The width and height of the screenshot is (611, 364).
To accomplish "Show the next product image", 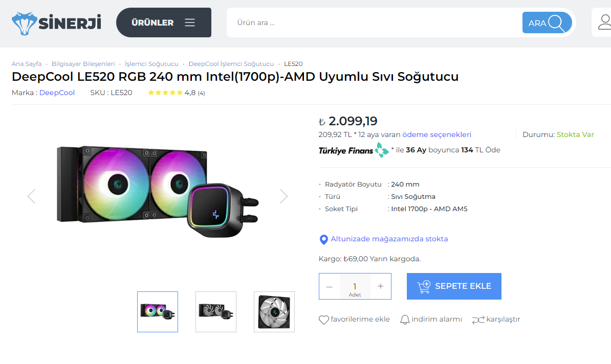I will click(x=283, y=196).
